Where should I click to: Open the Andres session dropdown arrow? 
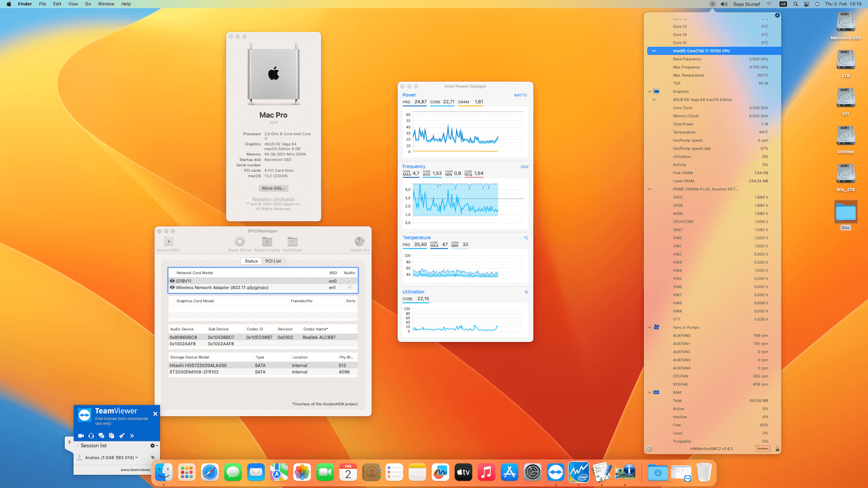point(137,458)
